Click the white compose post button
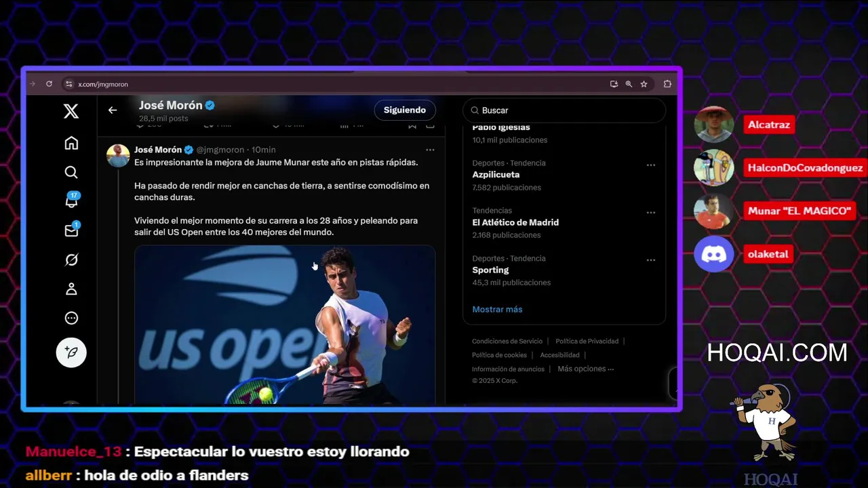Image resolution: width=868 pixels, height=488 pixels. pos(71,352)
